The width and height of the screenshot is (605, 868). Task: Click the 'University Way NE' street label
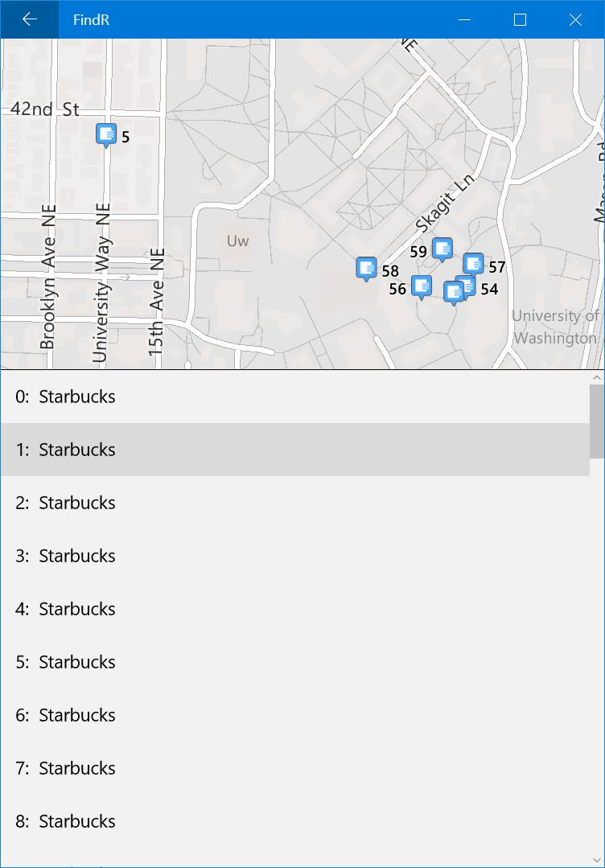101,282
